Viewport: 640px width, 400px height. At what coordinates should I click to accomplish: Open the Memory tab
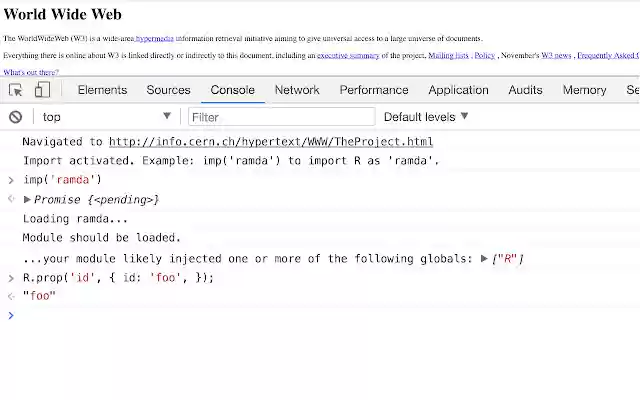coord(584,90)
